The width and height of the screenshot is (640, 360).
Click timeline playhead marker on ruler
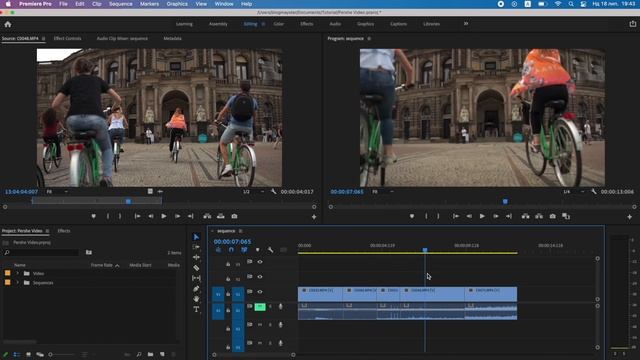click(x=425, y=249)
